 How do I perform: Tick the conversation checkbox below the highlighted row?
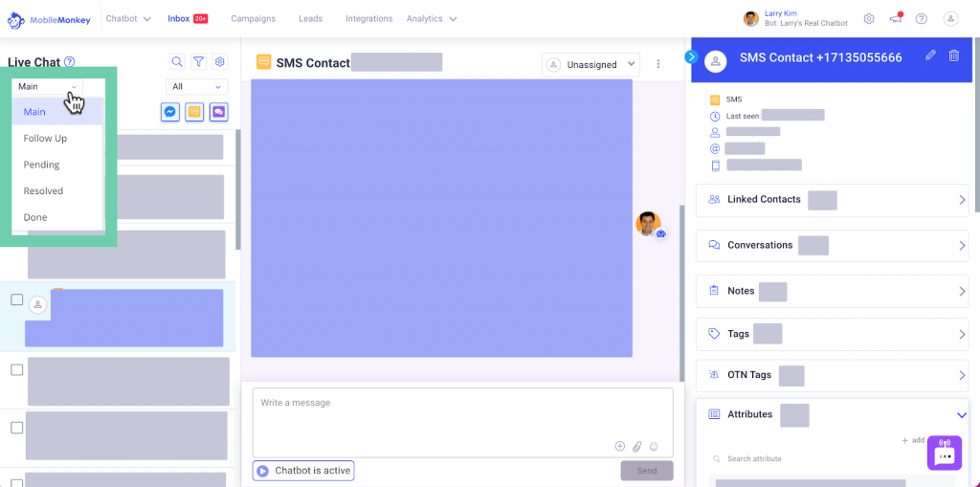point(17,369)
